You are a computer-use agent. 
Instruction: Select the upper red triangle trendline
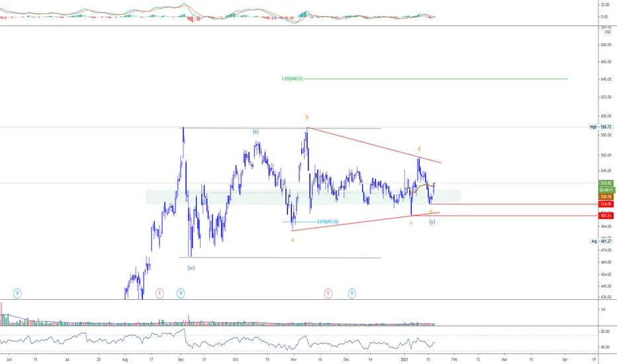[374, 145]
